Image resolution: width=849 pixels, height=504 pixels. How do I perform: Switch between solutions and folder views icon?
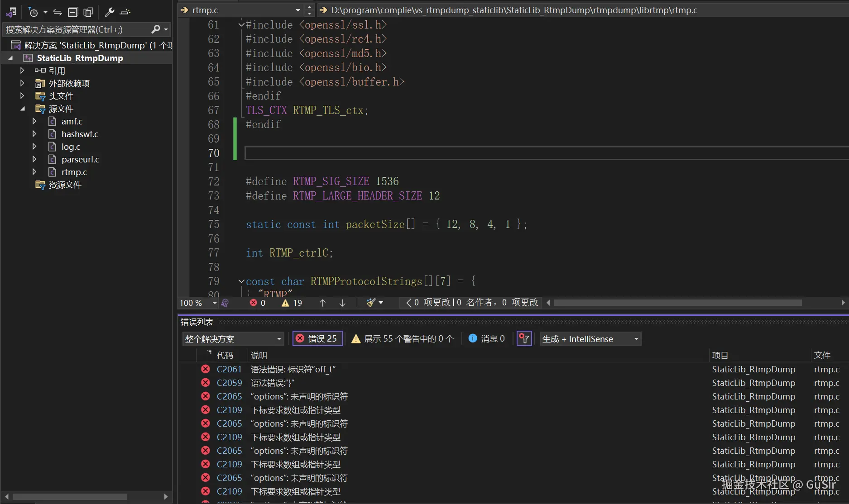coord(11,12)
